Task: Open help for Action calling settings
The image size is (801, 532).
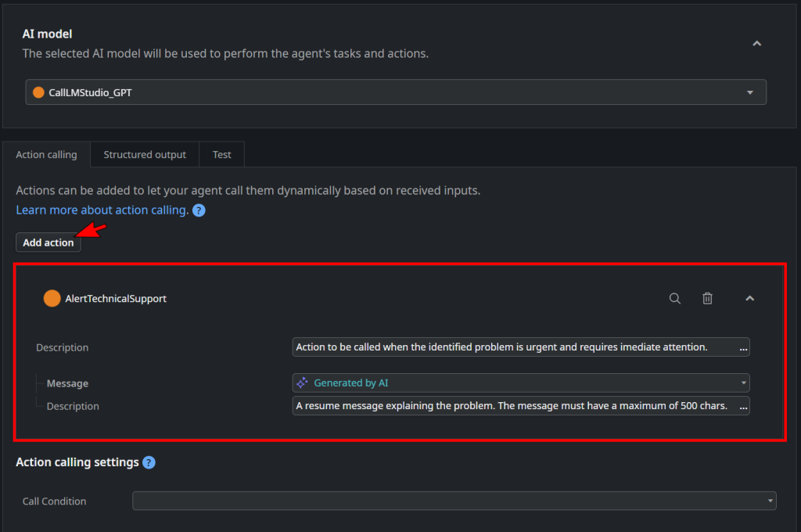Action: 149,462
